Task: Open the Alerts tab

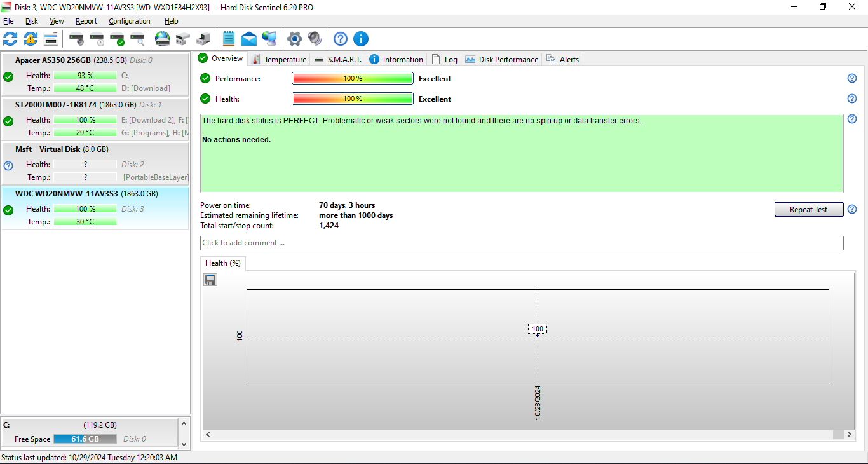Action: (x=562, y=60)
